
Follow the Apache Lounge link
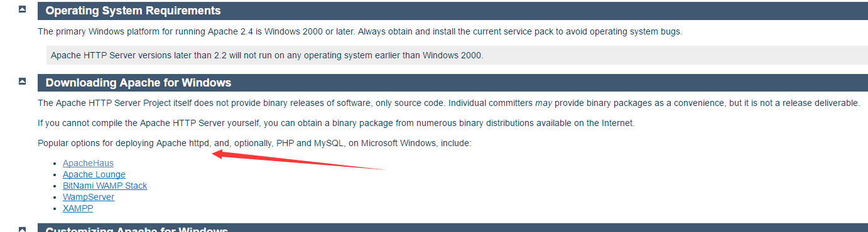tap(94, 174)
